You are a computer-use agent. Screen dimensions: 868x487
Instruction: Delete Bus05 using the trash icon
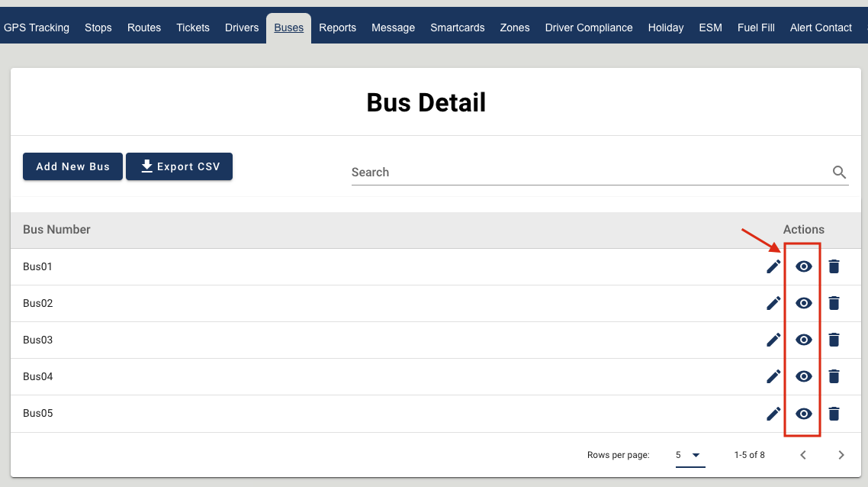click(x=834, y=413)
